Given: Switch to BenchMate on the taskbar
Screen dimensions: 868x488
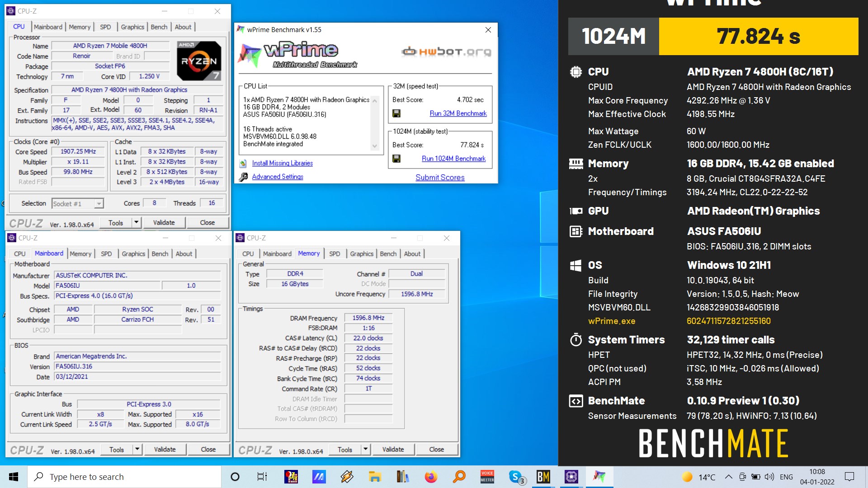Looking at the screenshot, I should (543, 477).
